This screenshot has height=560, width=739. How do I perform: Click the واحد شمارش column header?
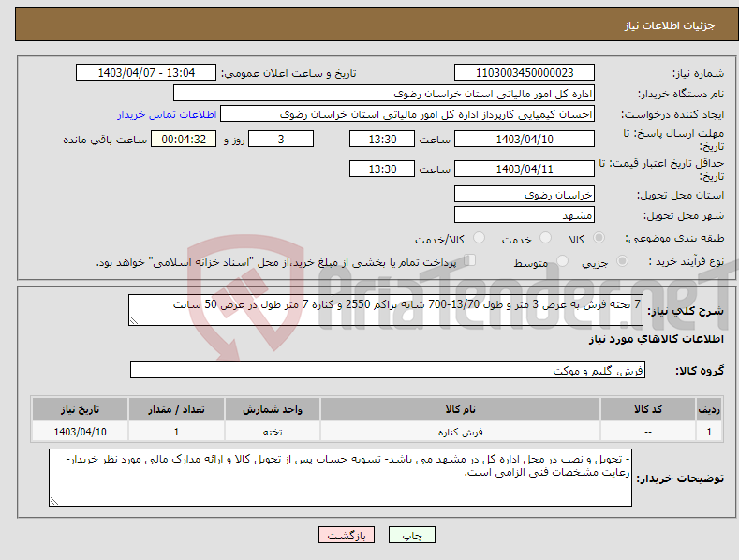click(272, 409)
